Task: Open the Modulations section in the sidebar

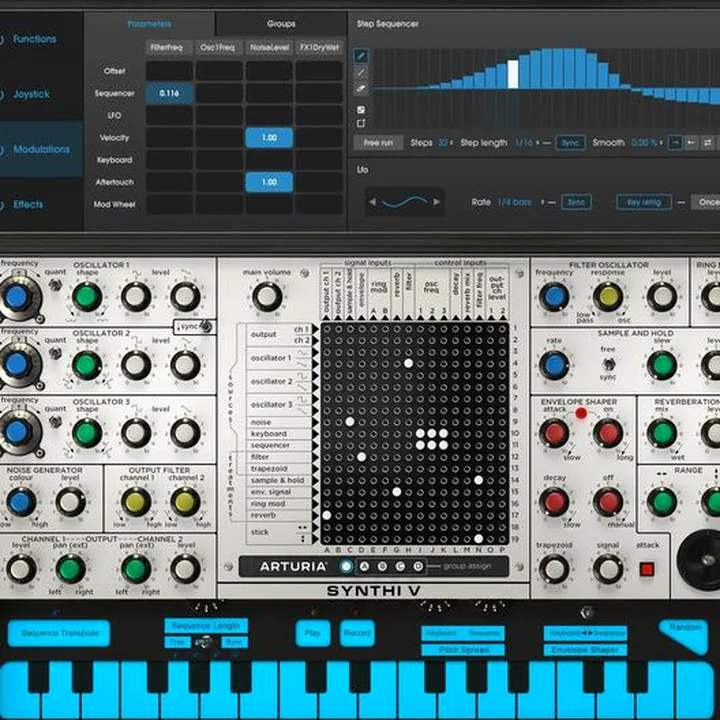Action: tap(41, 149)
